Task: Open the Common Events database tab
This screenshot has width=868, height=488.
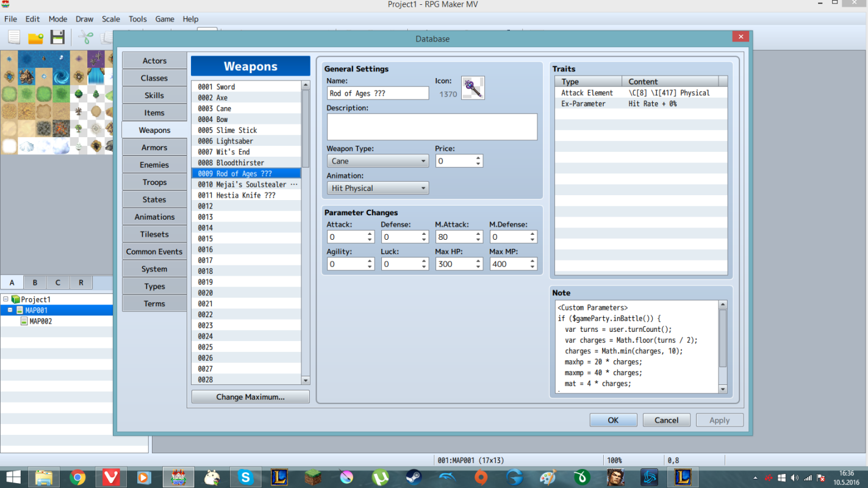Action: (x=154, y=251)
